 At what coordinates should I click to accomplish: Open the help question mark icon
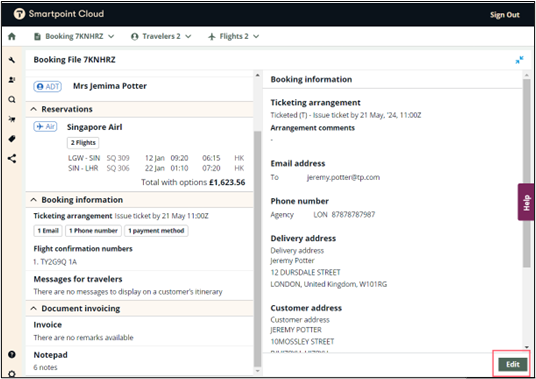tap(12, 354)
